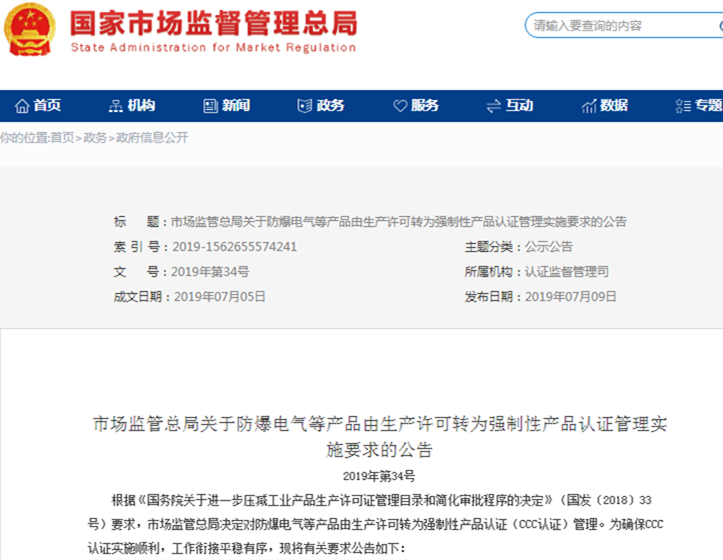Image resolution: width=723 pixels, height=560 pixels.
Task: Click the heart icon beside 服务
Action: (x=399, y=106)
